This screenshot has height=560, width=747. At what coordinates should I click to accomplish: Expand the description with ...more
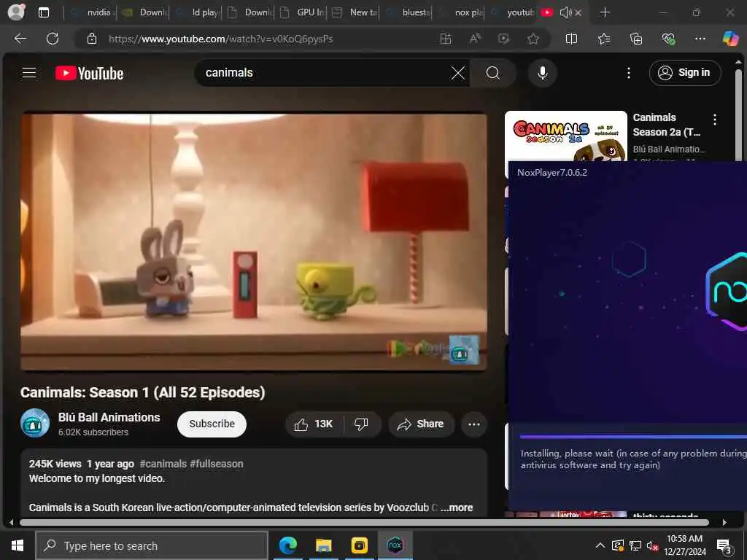pos(457,507)
